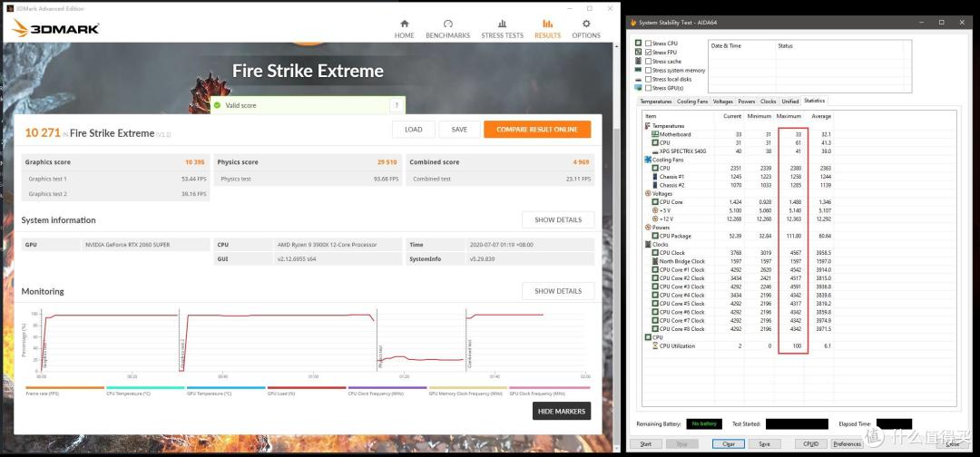The image size is (980, 457).
Task: Toggle Frame rate (FPS) legend line
Action: 64,391
